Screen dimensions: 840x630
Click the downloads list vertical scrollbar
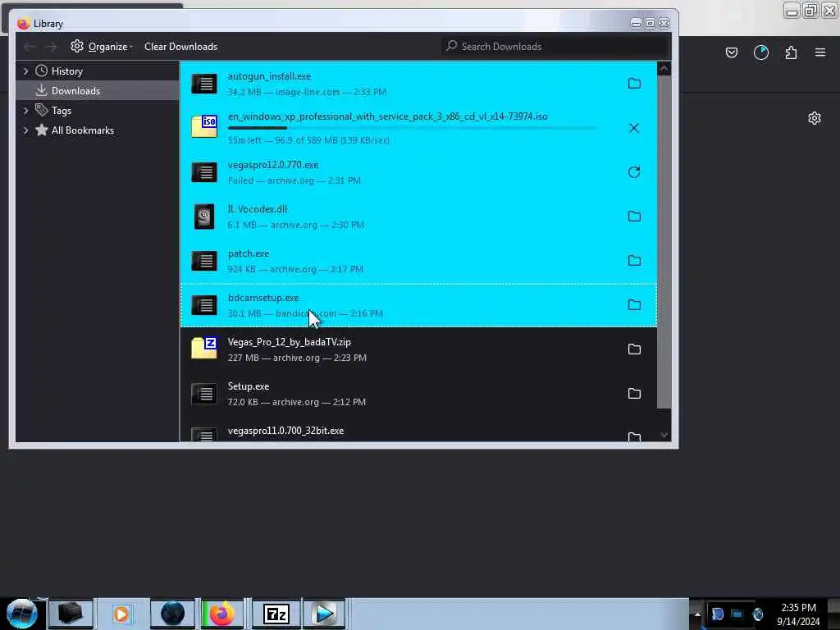tap(664, 242)
